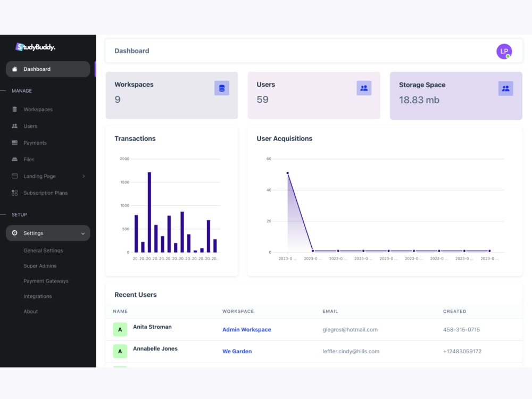
Task: Click the Settings gear icon
Action: point(14,233)
